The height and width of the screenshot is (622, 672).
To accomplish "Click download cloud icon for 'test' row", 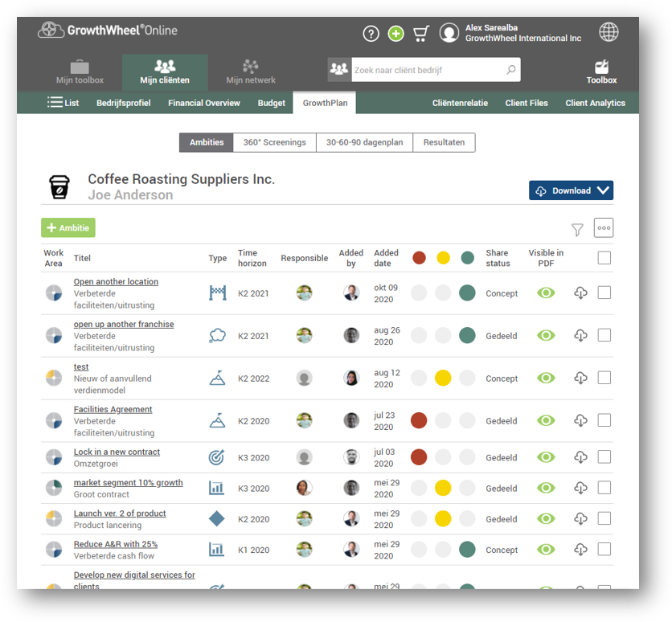I will coord(580,378).
